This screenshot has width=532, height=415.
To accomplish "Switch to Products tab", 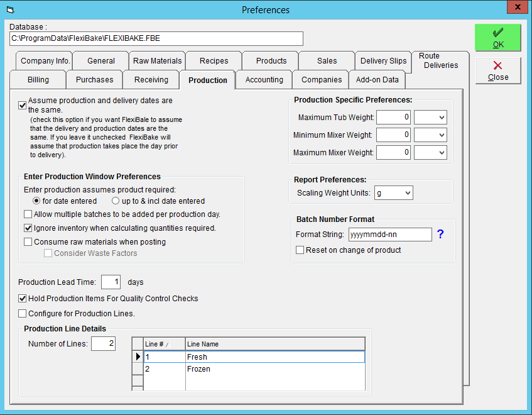I will coord(271,61).
